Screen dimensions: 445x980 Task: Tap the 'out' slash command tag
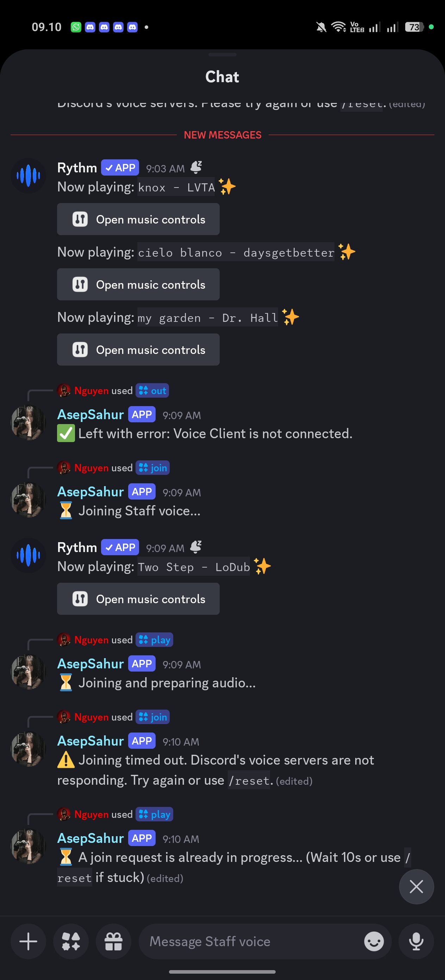point(152,391)
